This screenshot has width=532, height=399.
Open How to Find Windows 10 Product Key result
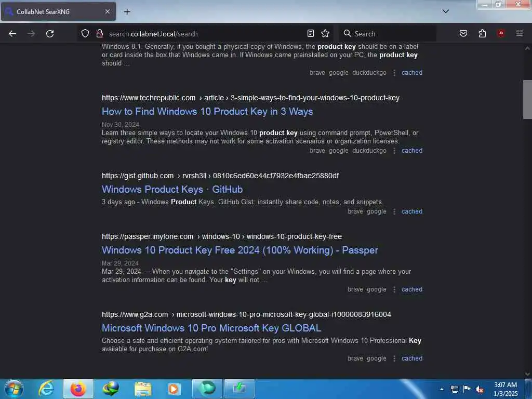pos(207,112)
